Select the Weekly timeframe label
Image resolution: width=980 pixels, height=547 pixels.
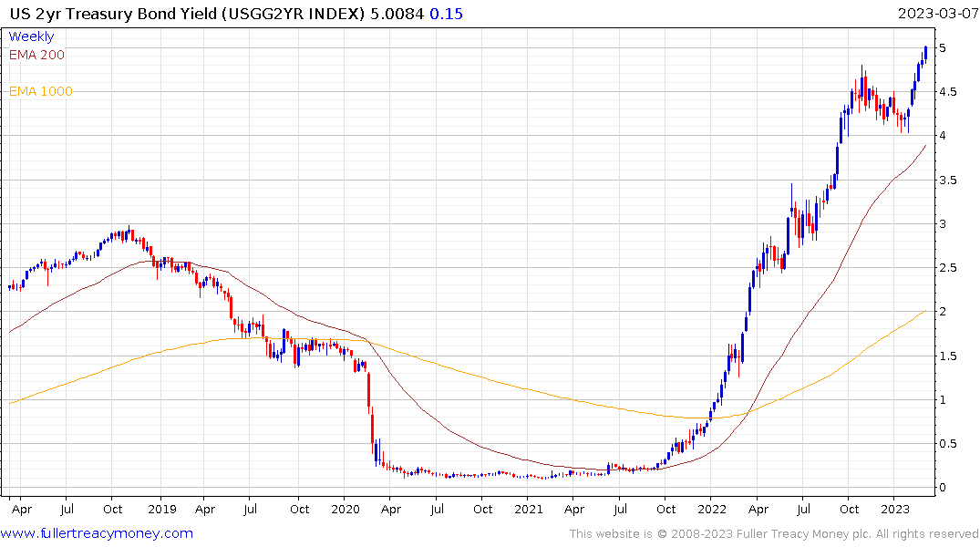pos(31,36)
